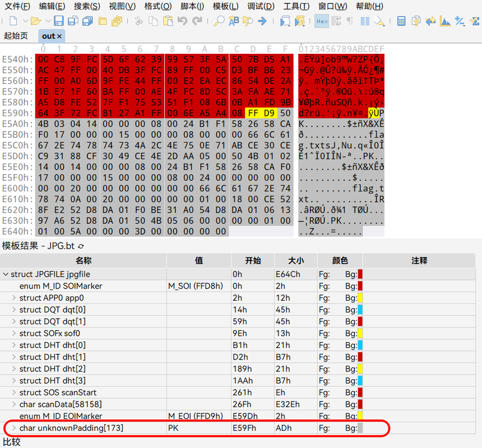Click the Cut scissors icon

pyautogui.click(x=138, y=21)
